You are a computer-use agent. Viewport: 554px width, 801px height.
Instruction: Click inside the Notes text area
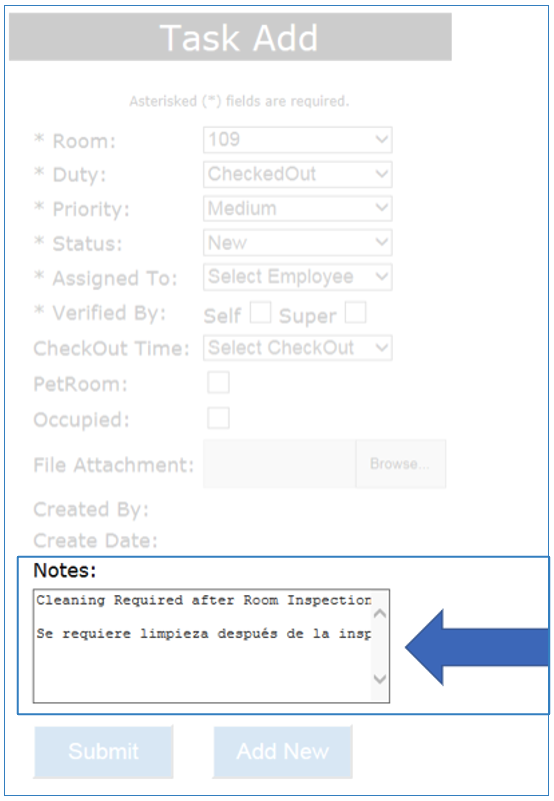click(x=202, y=646)
